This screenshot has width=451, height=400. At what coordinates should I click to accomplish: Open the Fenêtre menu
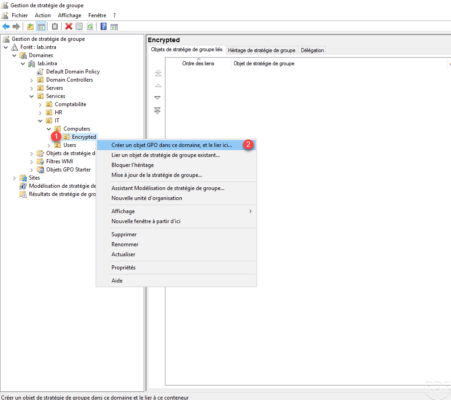pyautogui.click(x=97, y=15)
